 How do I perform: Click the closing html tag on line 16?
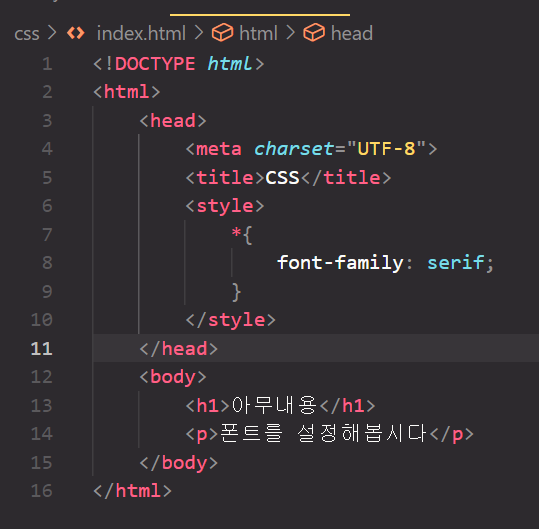coord(132,491)
